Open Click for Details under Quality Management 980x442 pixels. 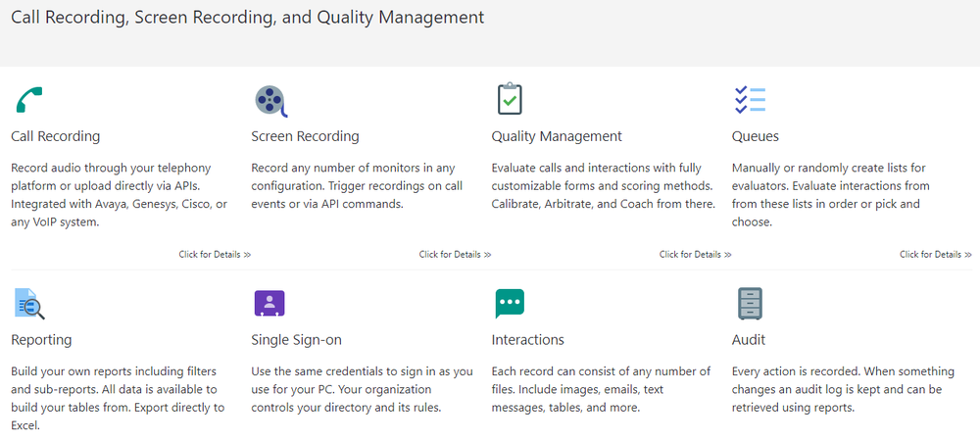pos(695,255)
